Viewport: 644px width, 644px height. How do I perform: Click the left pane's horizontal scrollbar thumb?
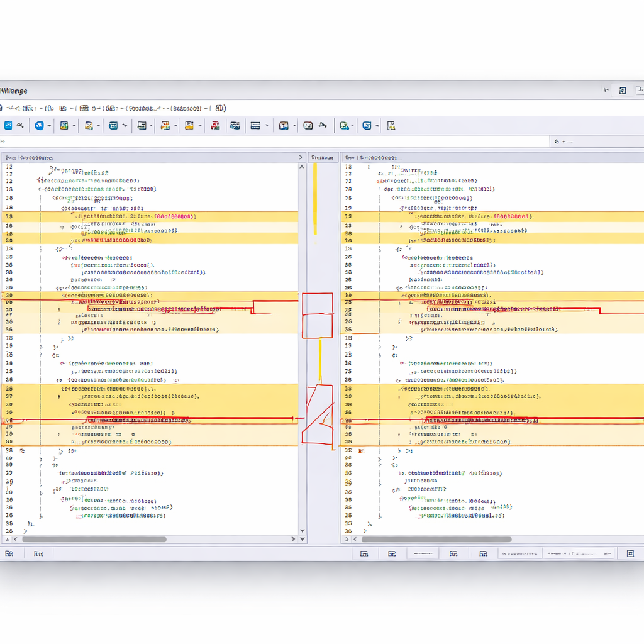(94, 539)
